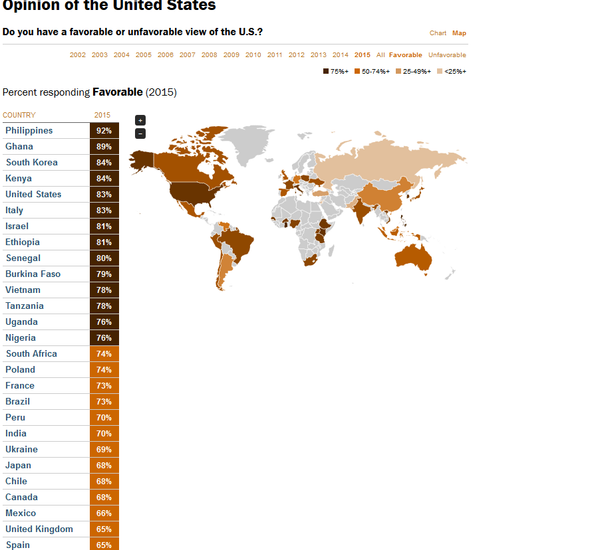
Task: Select year 2012
Action: click(297, 55)
